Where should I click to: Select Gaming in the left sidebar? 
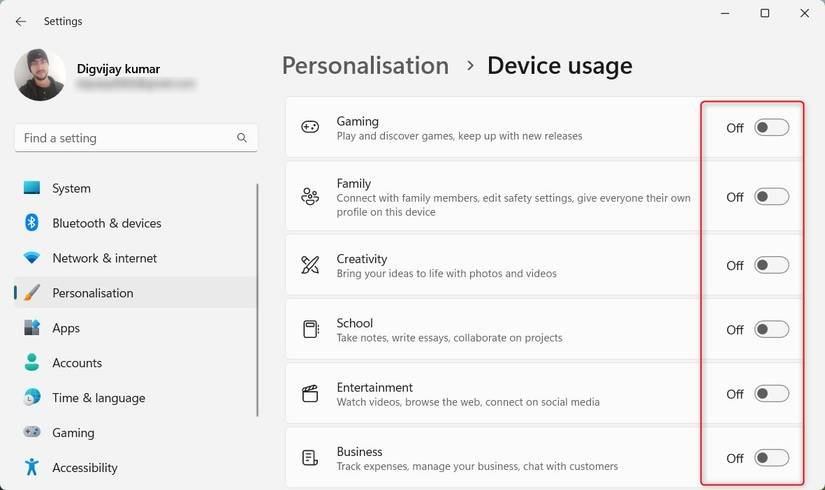click(73, 433)
